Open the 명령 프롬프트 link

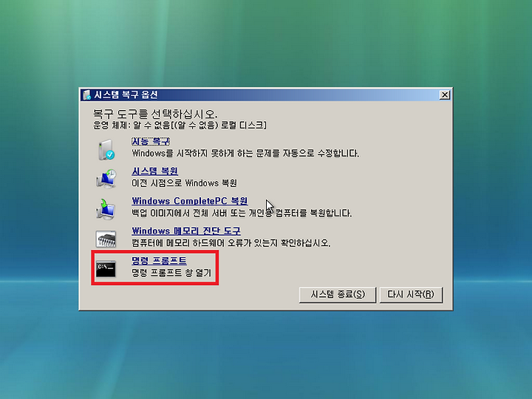[159, 261]
